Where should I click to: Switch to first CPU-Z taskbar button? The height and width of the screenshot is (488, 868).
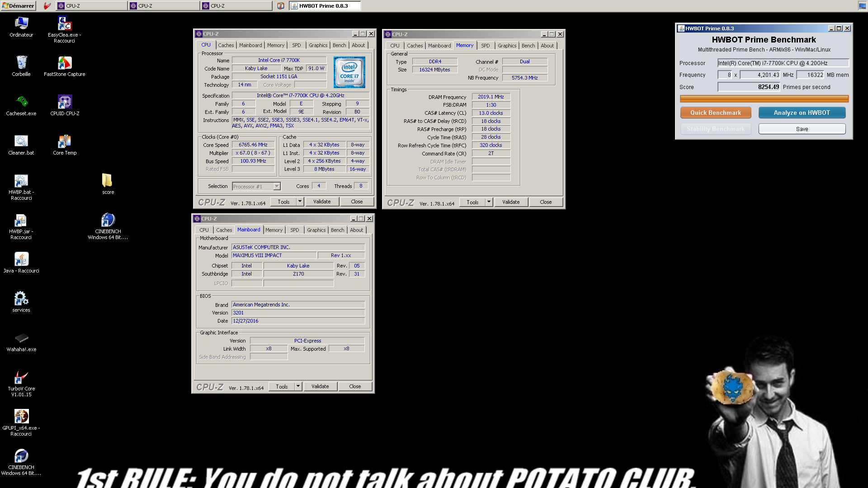click(92, 6)
